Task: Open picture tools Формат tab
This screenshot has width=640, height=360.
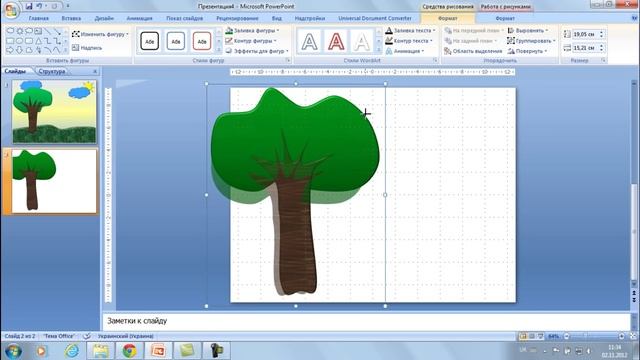Action: click(x=505, y=18)
